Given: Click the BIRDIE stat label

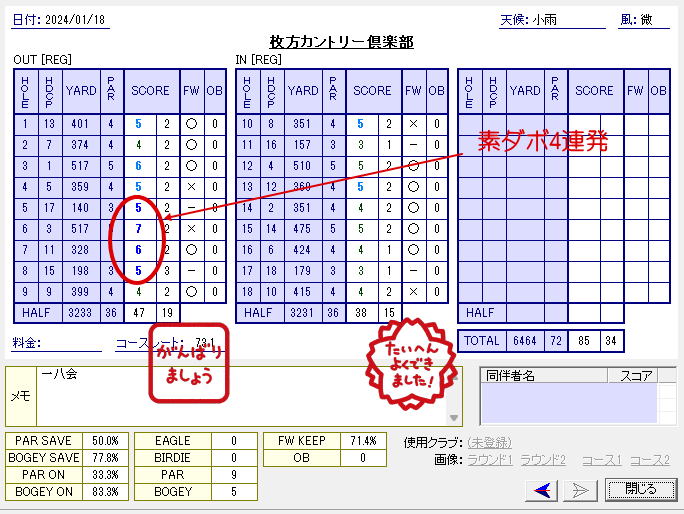Looking at the screenshot, I should click(x=173, y=458).
